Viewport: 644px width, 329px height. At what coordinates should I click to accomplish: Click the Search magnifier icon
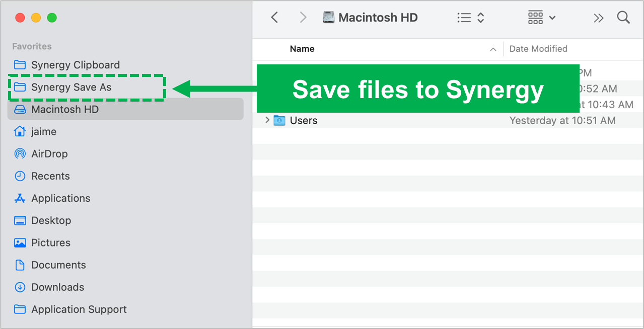[623, 18]
